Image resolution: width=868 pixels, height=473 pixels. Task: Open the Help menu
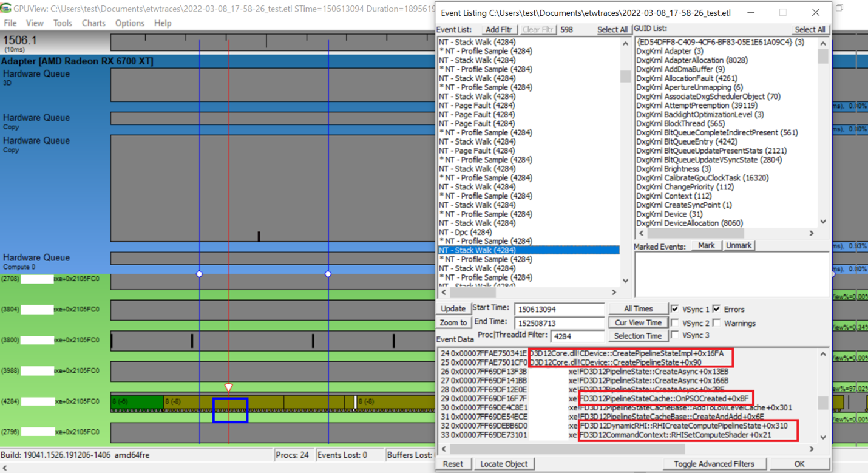tap(163, 23)
